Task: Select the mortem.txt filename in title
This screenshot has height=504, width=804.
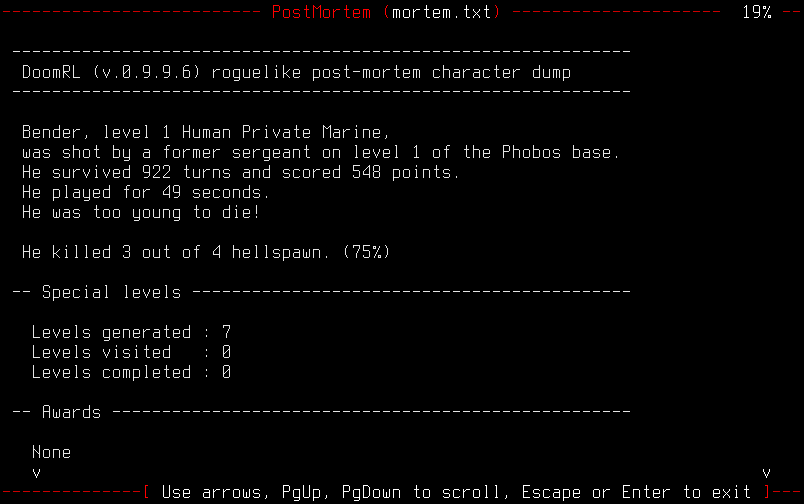Action: coord(441,12)
